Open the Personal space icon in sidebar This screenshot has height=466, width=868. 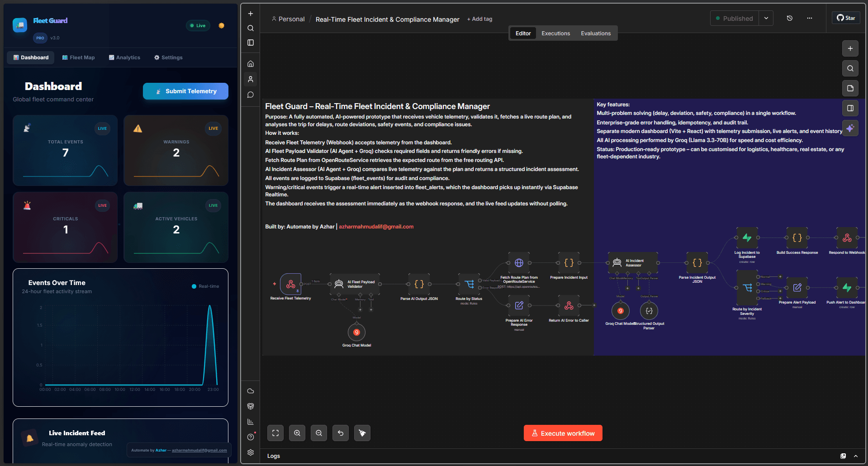click(251, 79)
